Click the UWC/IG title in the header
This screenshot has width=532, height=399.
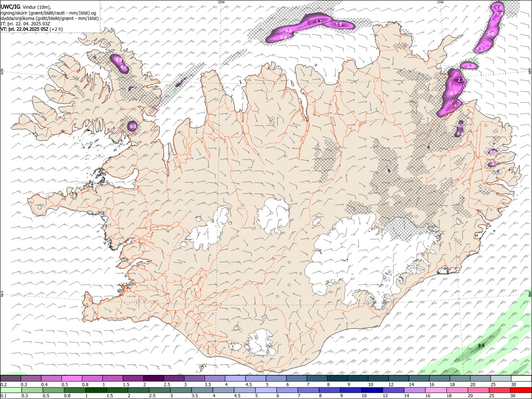10,7
